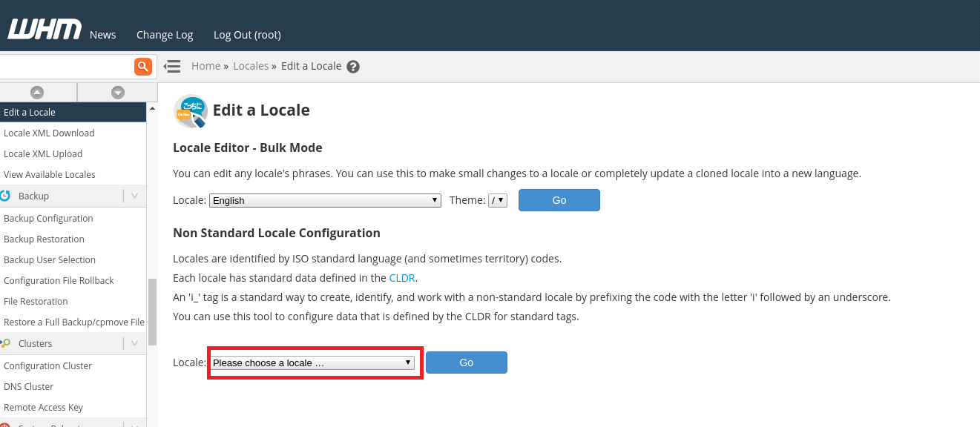Open the News menu item
980x427 pixels.
click(102, 34)
